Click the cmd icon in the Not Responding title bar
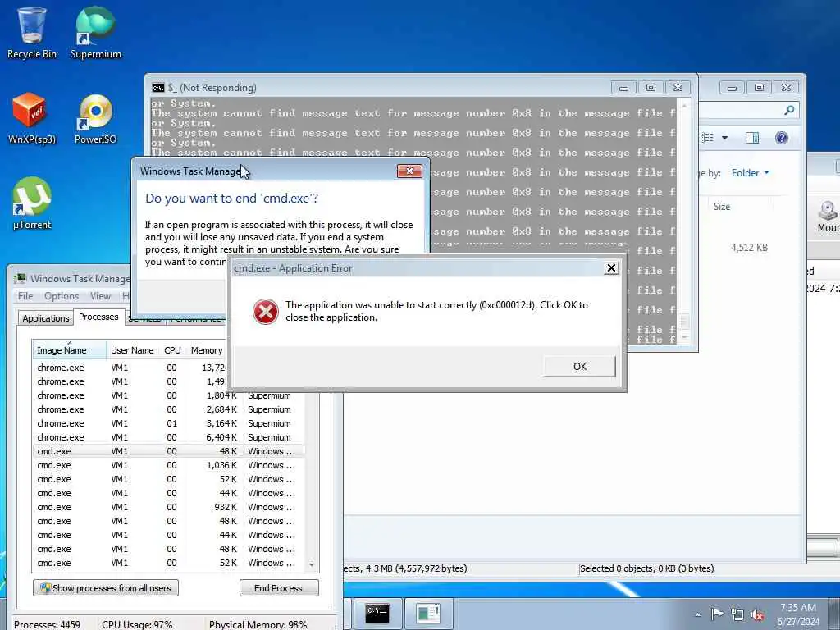Image resolution: width=840 pixels, height=630 pixels. (157, 87)
